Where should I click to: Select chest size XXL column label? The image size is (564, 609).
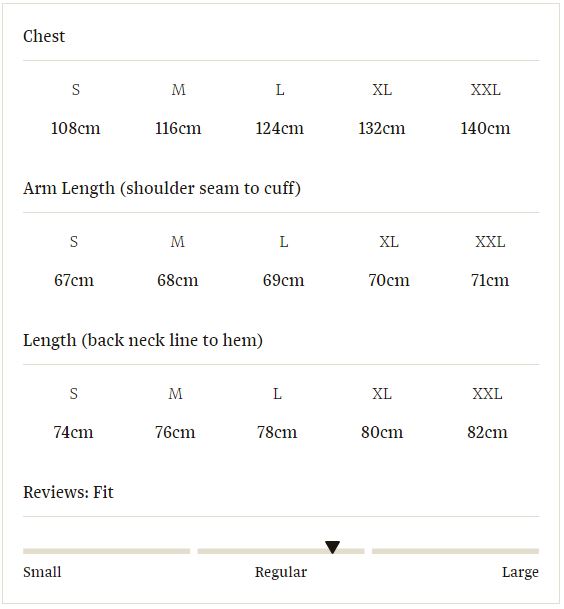click(x=486, y=90)
